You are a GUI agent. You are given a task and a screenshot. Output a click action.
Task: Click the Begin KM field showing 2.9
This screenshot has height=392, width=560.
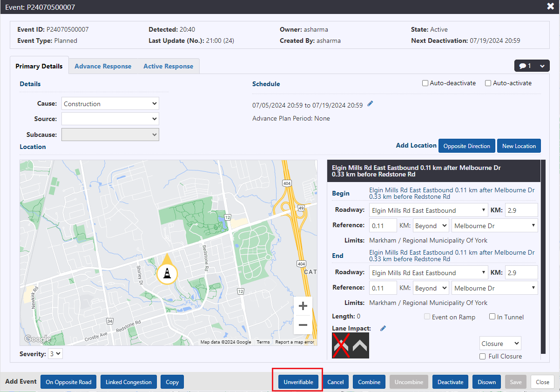pyautogui.click(x=521, y=210)
